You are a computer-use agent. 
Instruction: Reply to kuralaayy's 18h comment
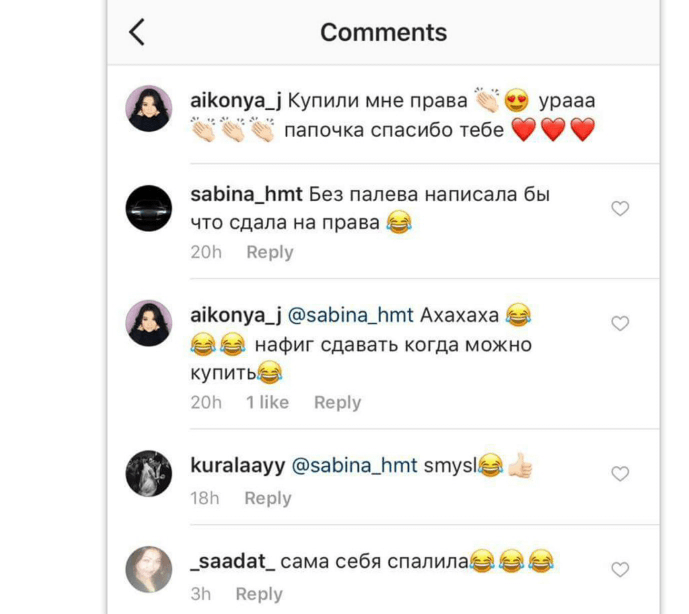(268, 499)
